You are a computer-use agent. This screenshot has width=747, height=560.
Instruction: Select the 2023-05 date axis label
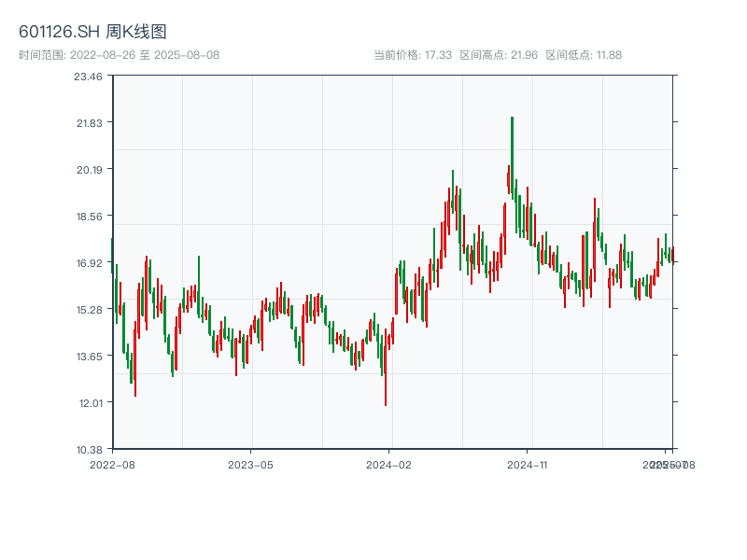[x=250, y=464]
